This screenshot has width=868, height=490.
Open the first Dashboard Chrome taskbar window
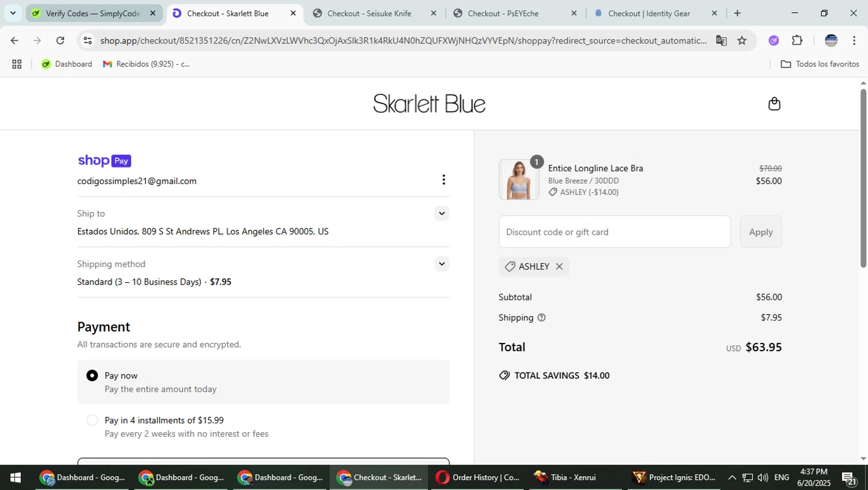pyautogui.click(x=83, y=478)
